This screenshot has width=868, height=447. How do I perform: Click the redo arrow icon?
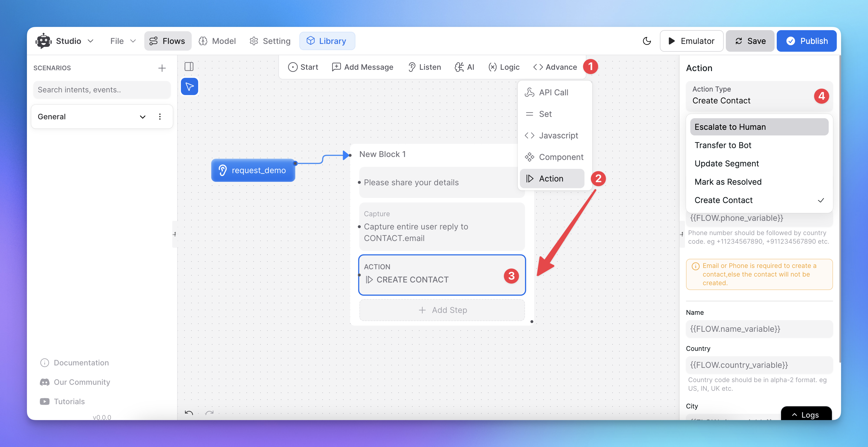(209, 413)
